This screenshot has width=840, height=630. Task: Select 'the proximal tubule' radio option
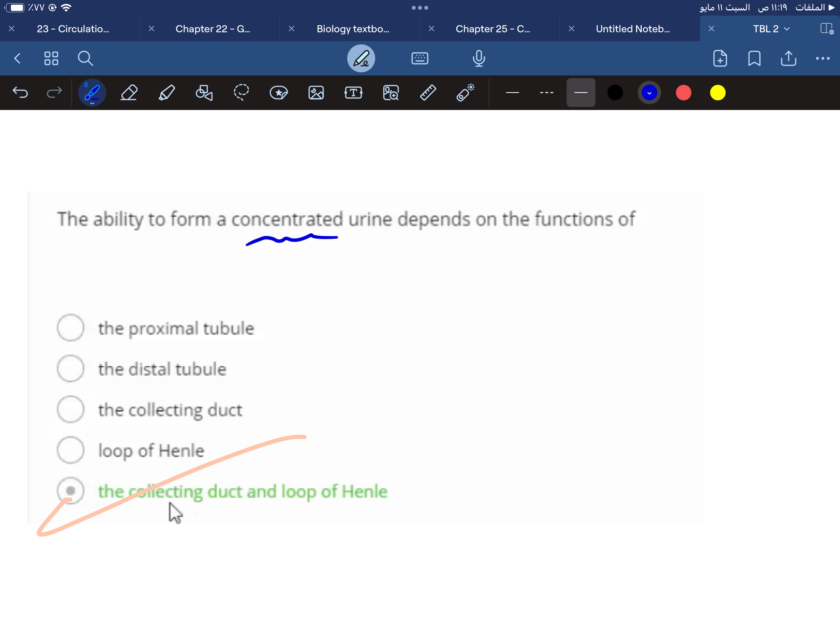pos(70,328)
